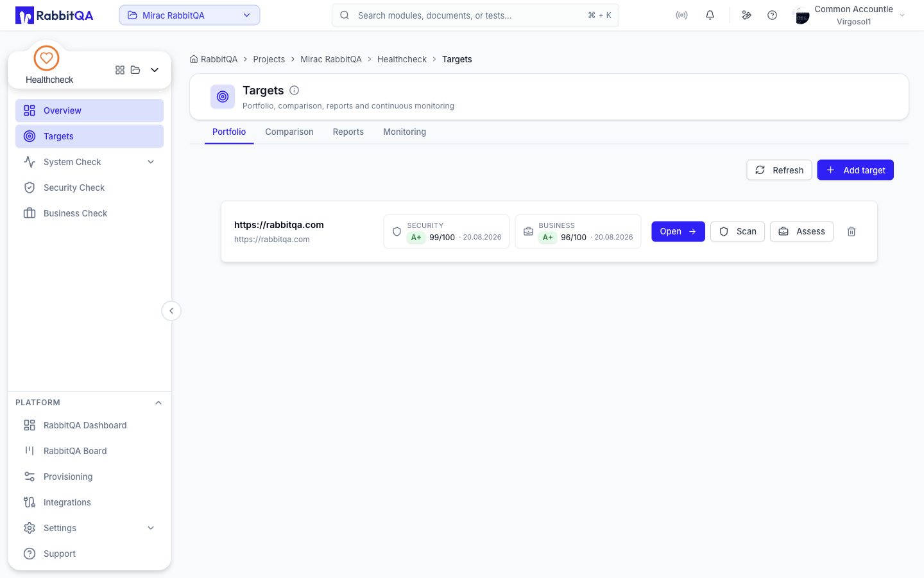The height and width of the screenshot is (578, 924).
Task: Select the Portfolio tab
Action: coord(229,132)
